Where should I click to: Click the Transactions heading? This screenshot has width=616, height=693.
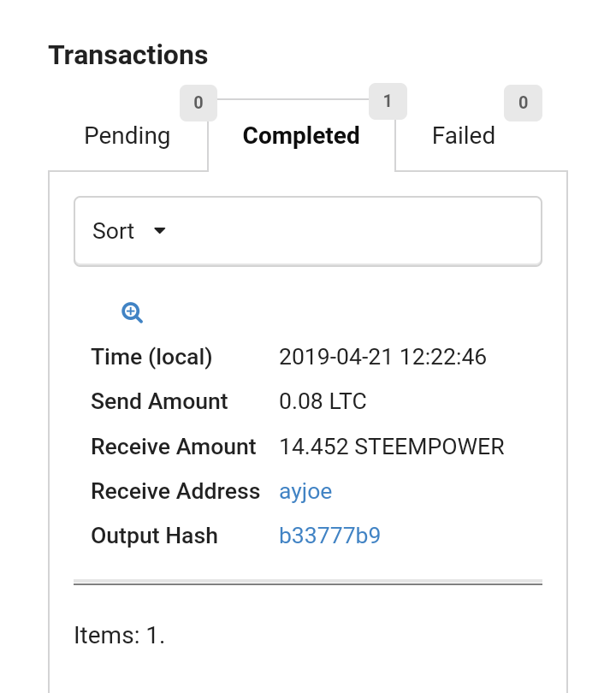pyautogui.click(x=128, y=55)
